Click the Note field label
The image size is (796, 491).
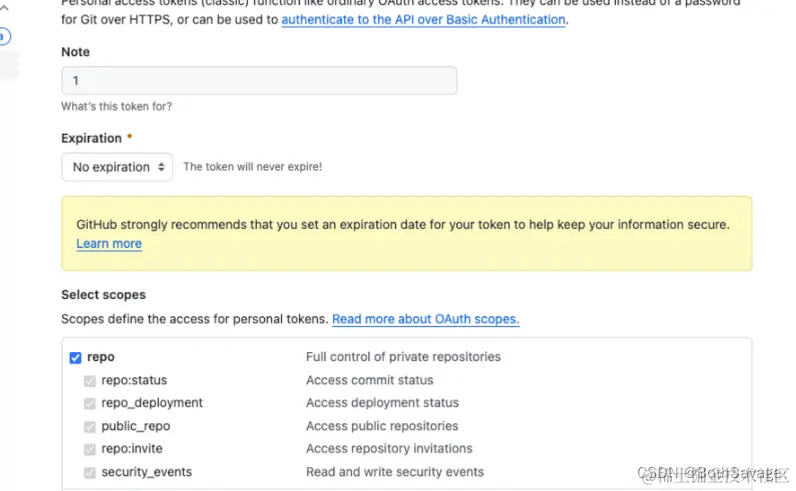coord(75,52)
